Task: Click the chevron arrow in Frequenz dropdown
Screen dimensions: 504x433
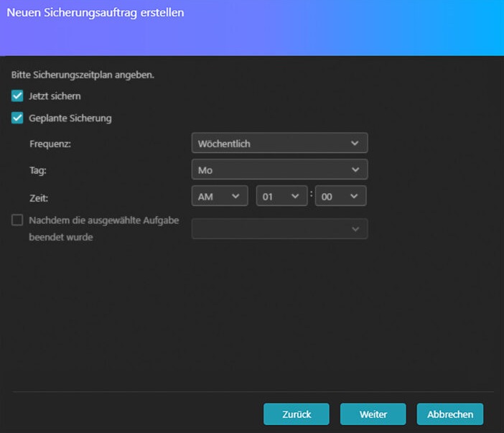Action: pyautogui.click(x=355, y=143)
